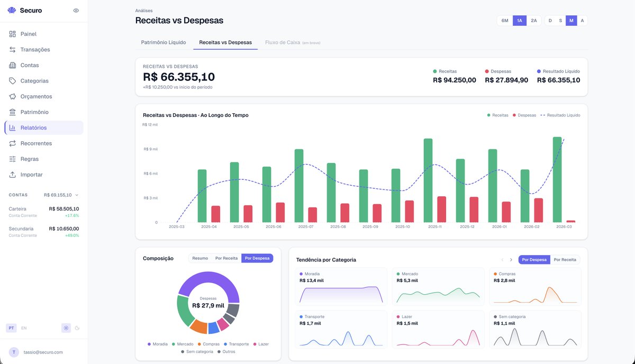This screenshot has width=635, height=364.
Task: Open the Transporte trend card
Action: [x=342, y=330]
